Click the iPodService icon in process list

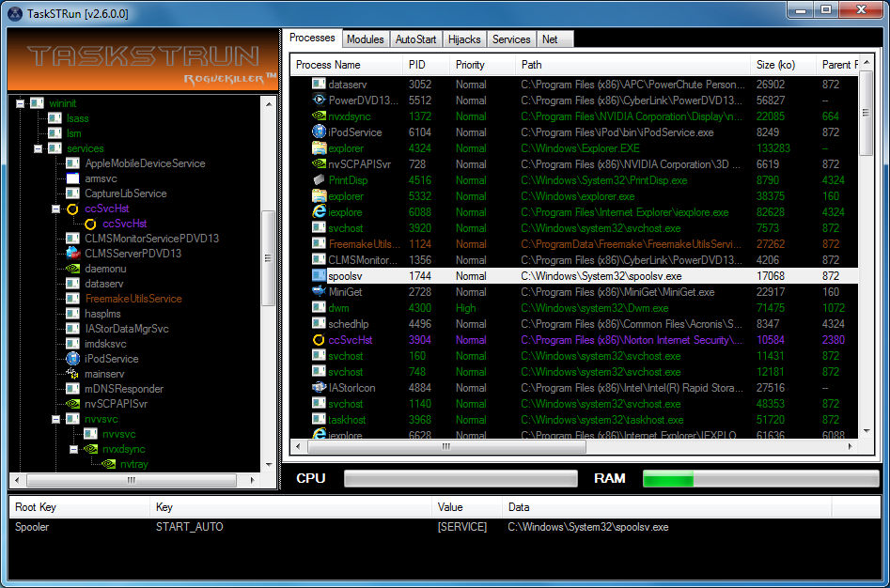point(319,132)
